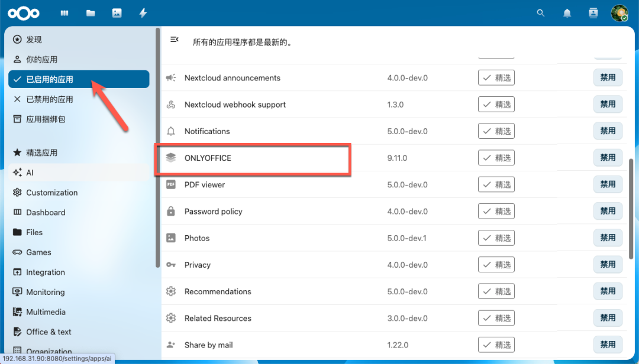Image resolution: width=639 pixels, height=364 pixels.
Task: Open the dashboard grid icon
Action: (64, 12)
